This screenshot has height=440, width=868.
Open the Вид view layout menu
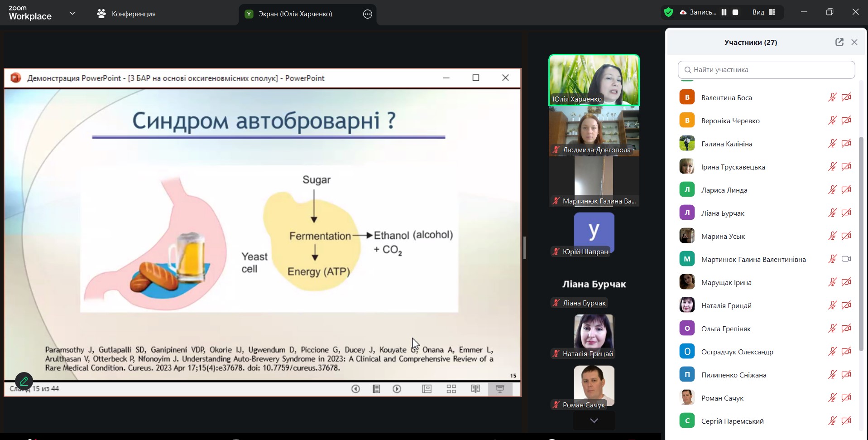(764, 13)
